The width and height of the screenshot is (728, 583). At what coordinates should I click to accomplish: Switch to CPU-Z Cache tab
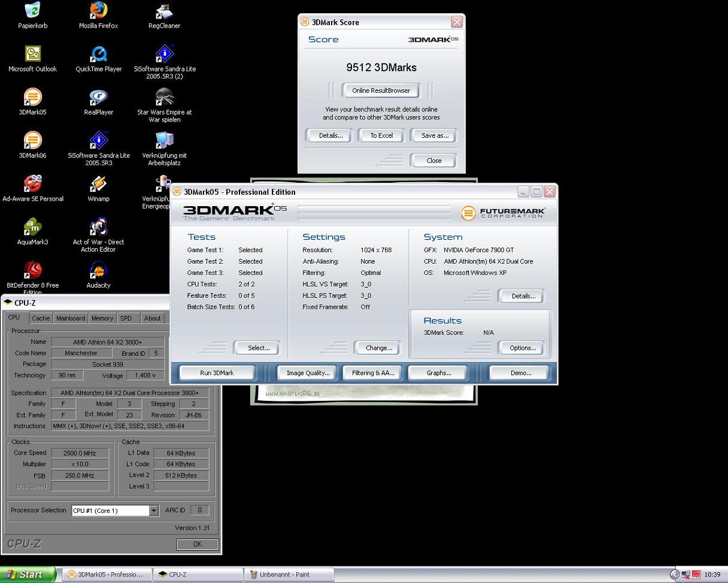[41, 318]
